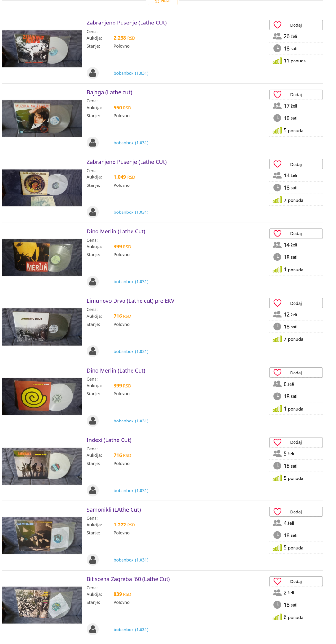Viewport: 336px width, 644px height.
Task: Click the star PRATI button at top
Action: 162,2
